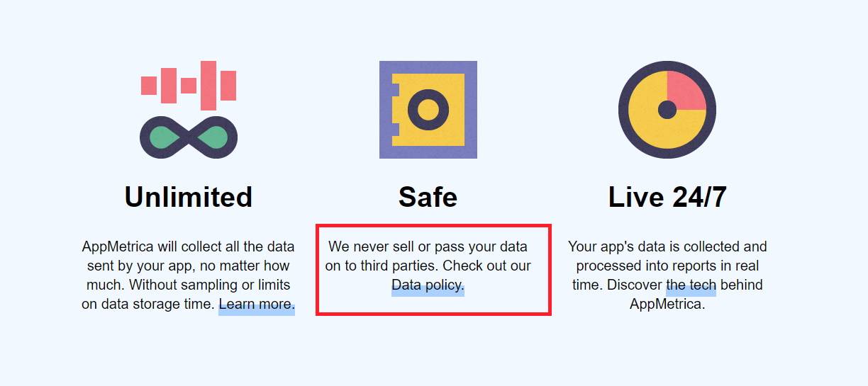Click the "Unlimited" heading
868x386 pixels.
(x=189, y=197)
